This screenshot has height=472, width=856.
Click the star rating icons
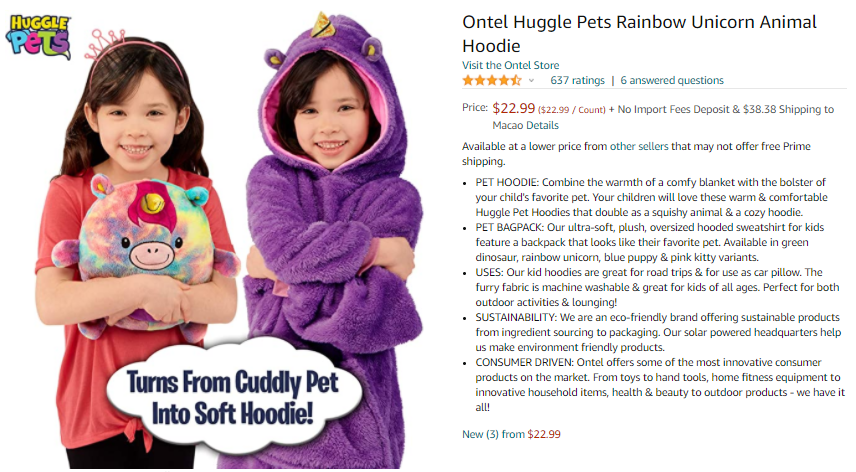click(x=492, y=81)
